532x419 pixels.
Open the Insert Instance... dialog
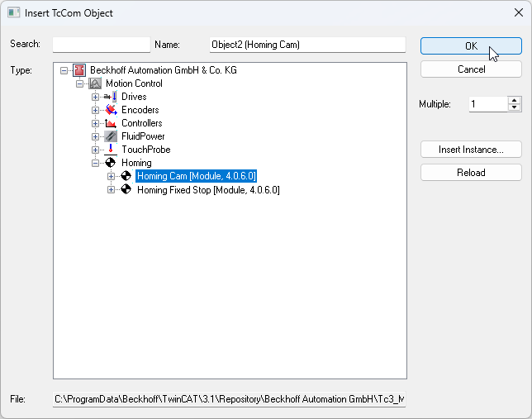coord(471,150)
